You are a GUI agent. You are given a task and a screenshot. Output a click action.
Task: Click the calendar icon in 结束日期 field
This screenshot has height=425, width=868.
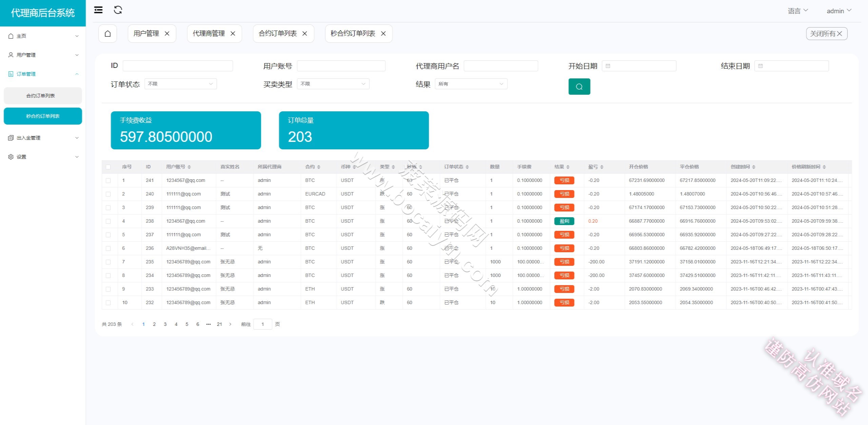[761, 66]
